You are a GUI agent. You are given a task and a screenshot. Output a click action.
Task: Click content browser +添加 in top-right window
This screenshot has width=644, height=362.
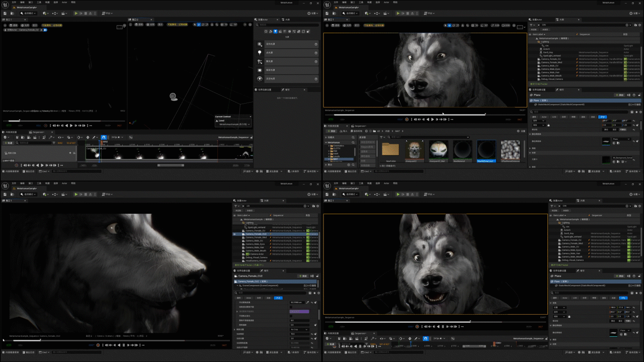point(331,131)
